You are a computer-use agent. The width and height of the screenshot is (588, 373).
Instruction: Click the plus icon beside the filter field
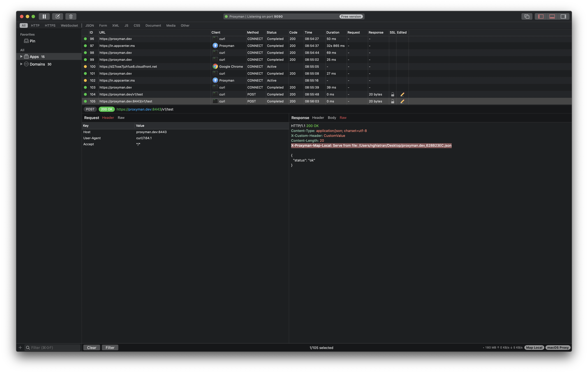click(20, 348)
